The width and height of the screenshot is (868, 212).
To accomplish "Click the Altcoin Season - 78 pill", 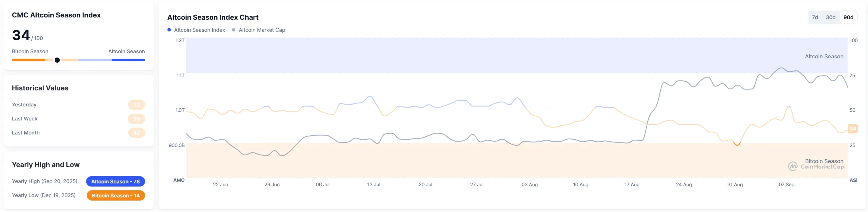I will click(116, 181).
